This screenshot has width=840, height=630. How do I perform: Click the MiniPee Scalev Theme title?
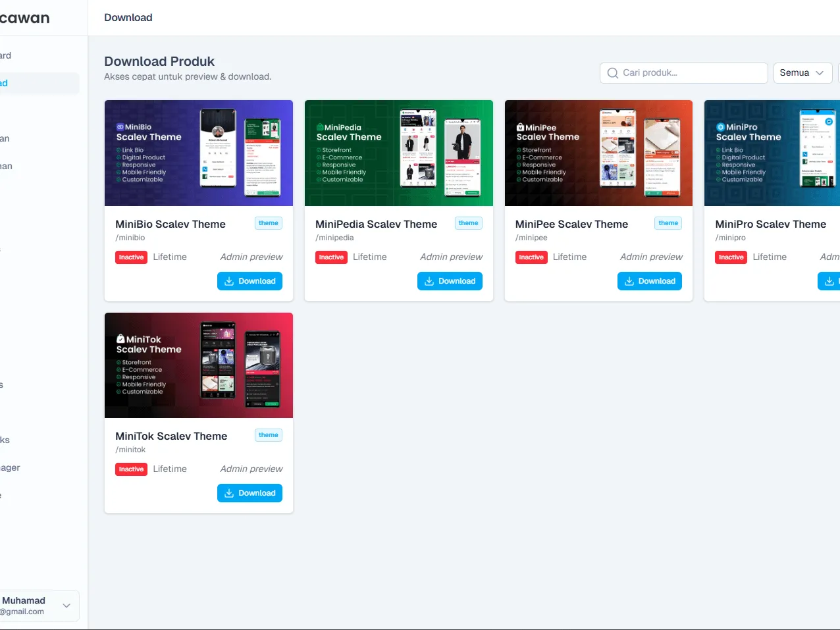pyautogui.click(x=571, y=224)
